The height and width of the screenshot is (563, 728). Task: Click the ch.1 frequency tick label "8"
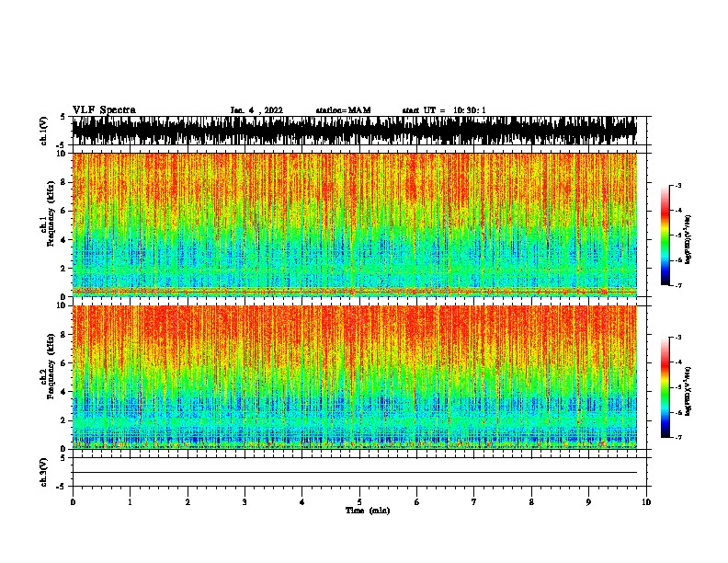(x=64, y=182)
